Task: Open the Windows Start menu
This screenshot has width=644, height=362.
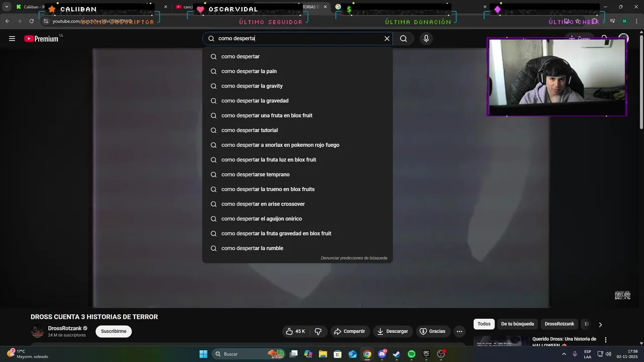Action: [203, 354]
